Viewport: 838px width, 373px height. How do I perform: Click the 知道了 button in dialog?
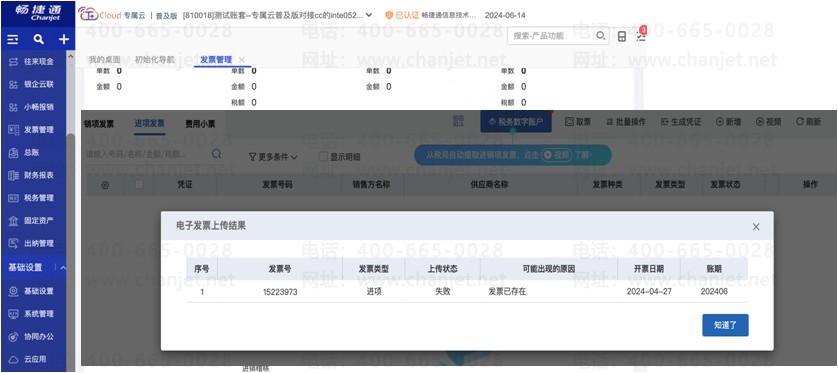click(725, 325)
